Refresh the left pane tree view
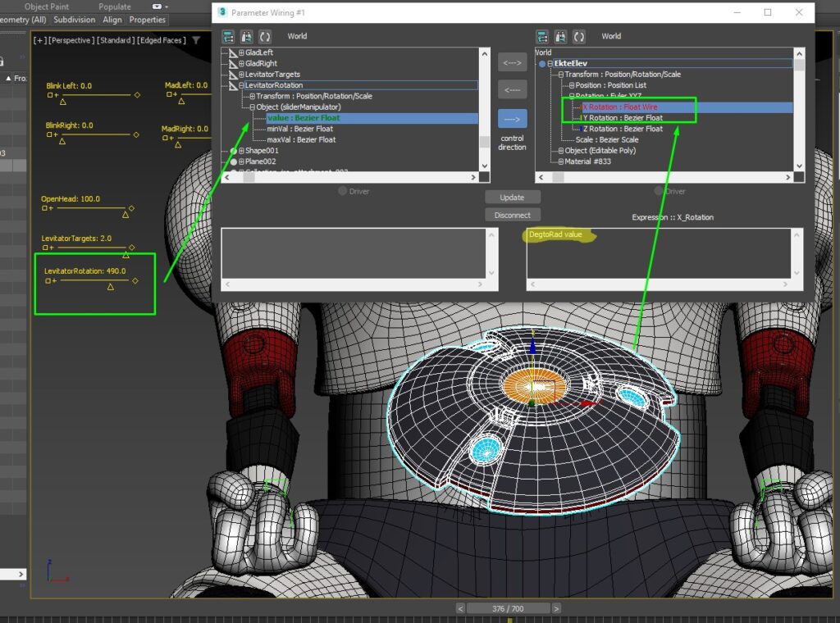This screenshot has height=623, width=840. (264, 37)
